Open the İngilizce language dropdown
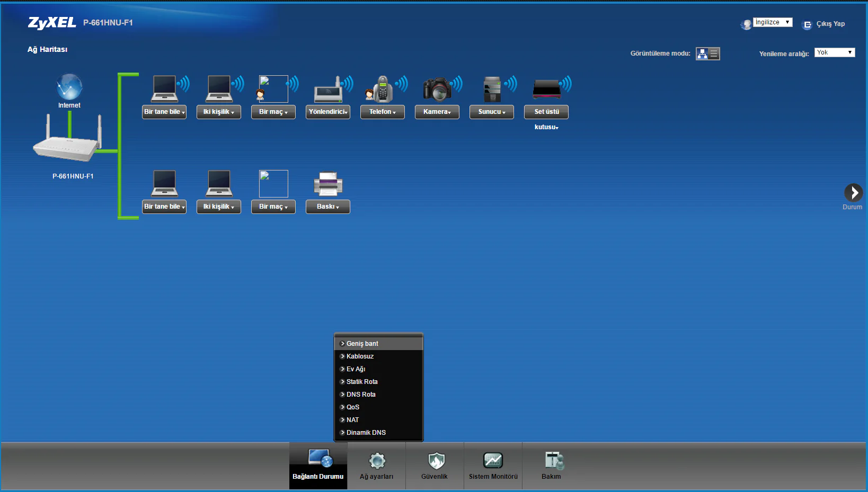This screenshot has width=868, height=492. (772, 22)
